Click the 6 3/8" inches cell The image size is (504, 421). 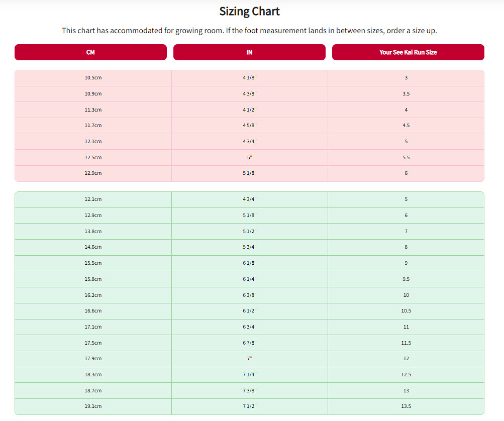[x=250, y=295]
